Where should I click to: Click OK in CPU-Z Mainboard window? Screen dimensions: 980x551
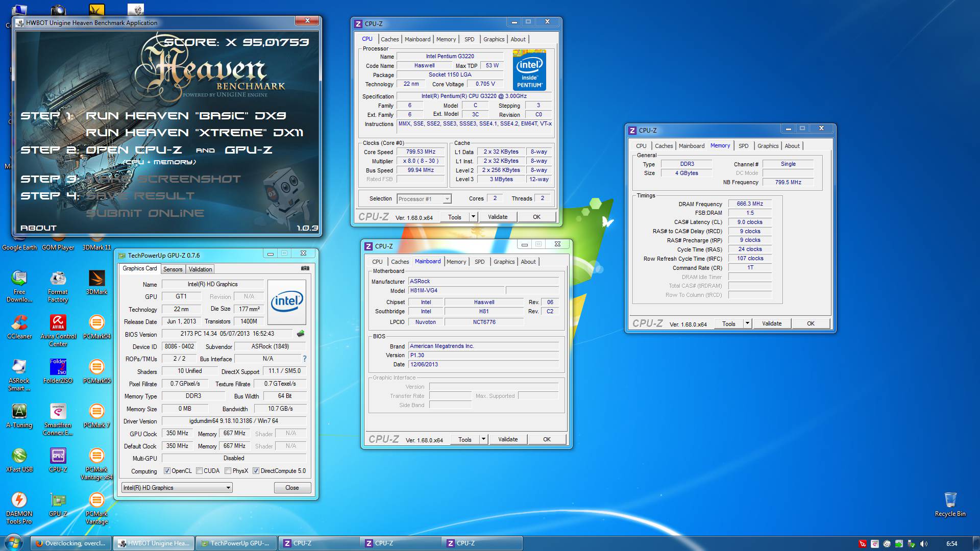tap(547, 439)
